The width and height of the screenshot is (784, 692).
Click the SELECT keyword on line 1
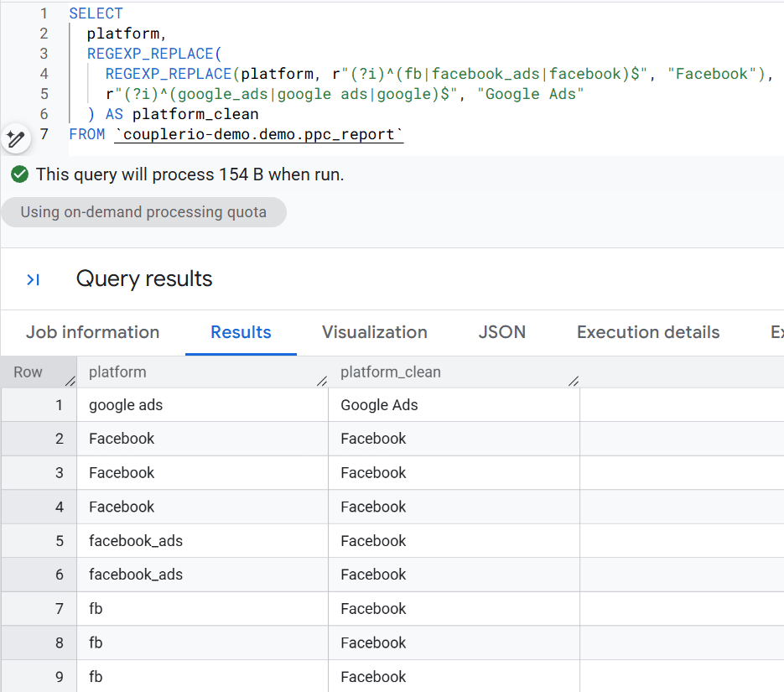coord(96,13)
